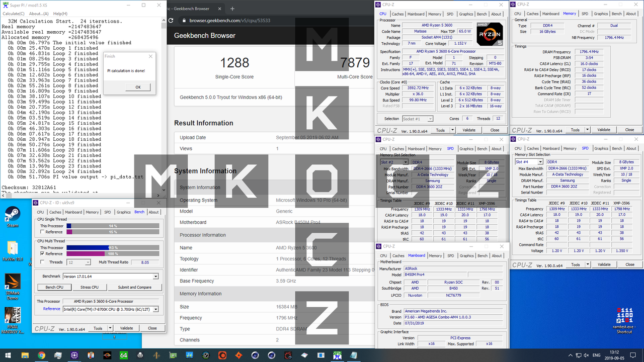The image size is (644, 362).
Task: Switch to Chrome in taskbar
Action: click(42, 355)
